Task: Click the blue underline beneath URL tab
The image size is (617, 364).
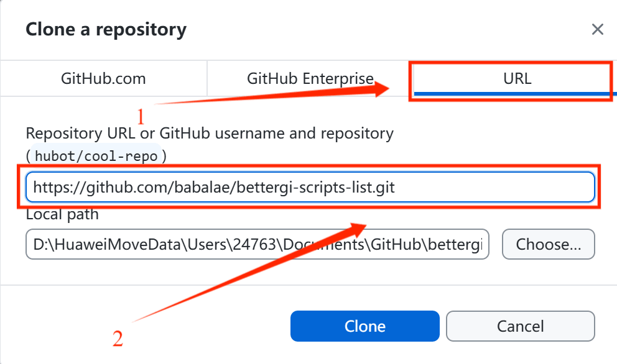Action: point(511,94)
